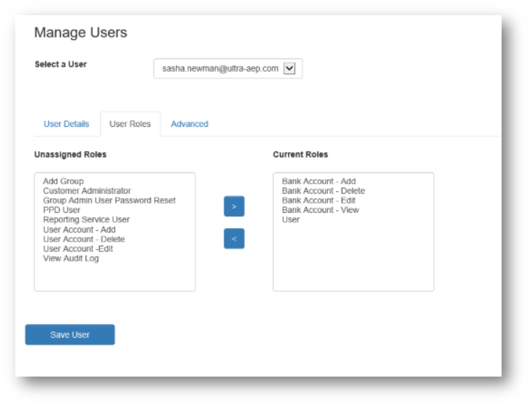Select the User Roles tab
The width and height of the screenshot is (532, 407).
[x=130, y=124]
